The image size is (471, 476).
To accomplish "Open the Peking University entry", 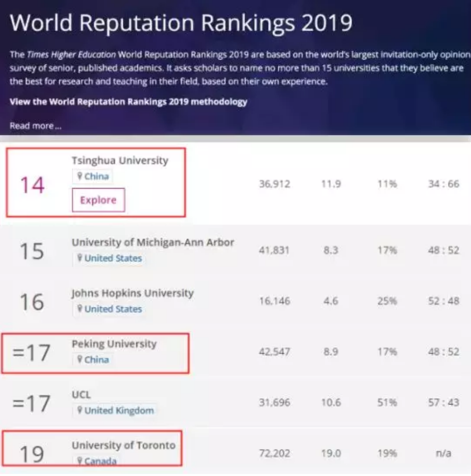I will [x=114, y=344].
